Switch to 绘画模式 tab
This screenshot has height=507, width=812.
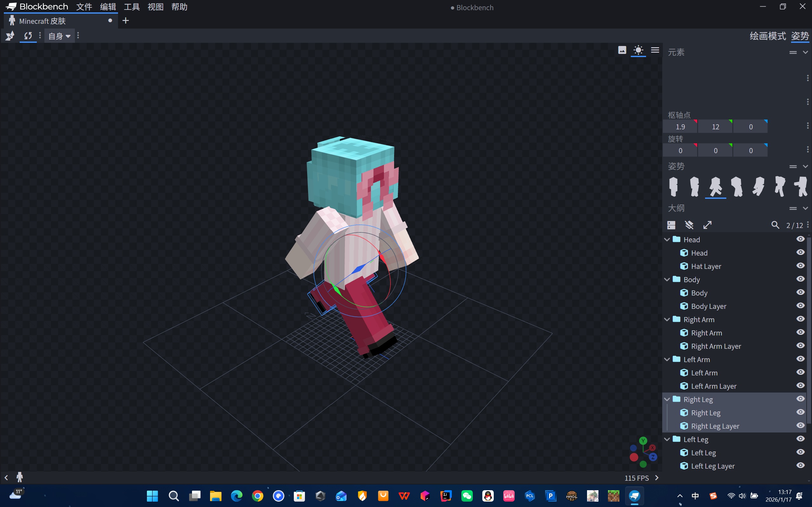[767, 36]
